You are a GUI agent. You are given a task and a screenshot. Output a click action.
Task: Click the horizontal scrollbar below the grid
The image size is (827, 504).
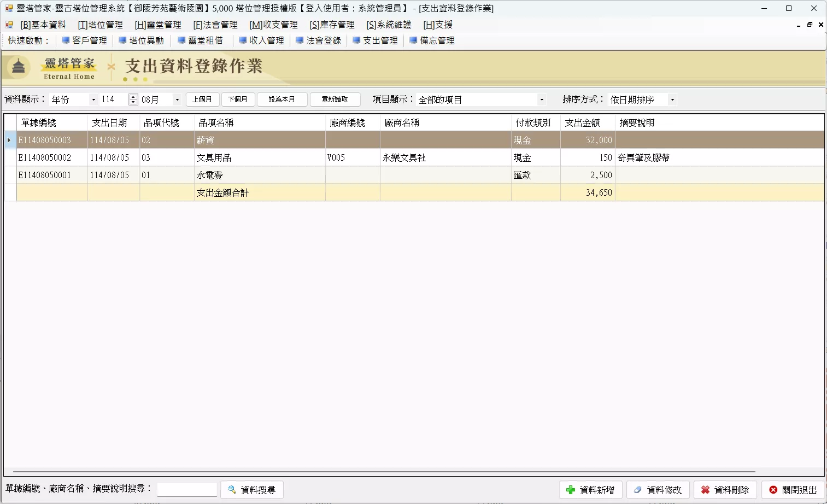pos(384,471)
